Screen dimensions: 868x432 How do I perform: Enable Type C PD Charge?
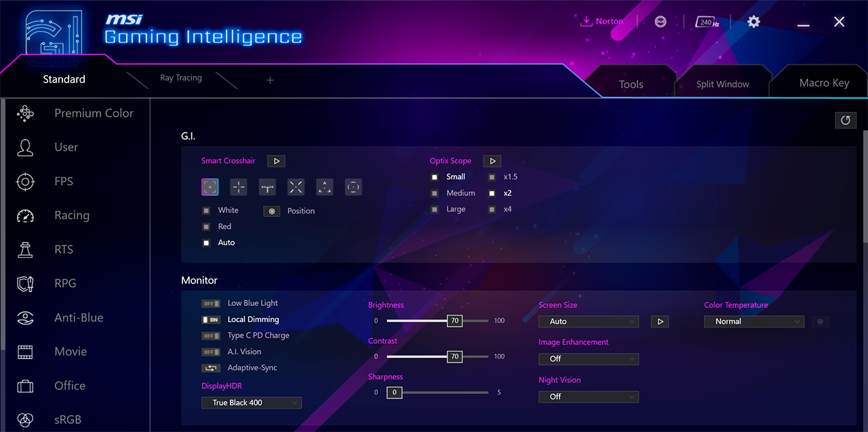coord(211,336)
